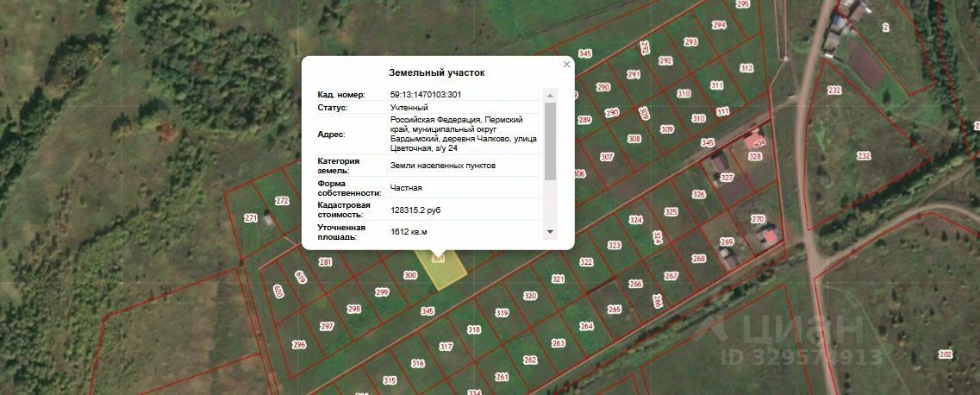980x395 pixels.
Task: Select land parcel number 300
Action: (410, 275)
